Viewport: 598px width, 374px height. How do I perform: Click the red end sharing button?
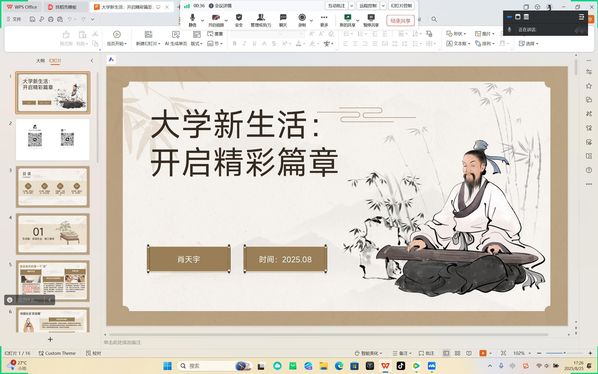(400, 21)
